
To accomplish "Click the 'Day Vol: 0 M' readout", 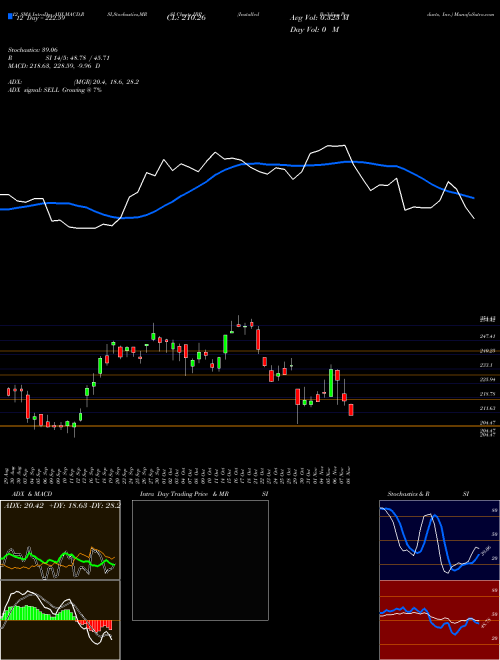I will click(314, 30).
